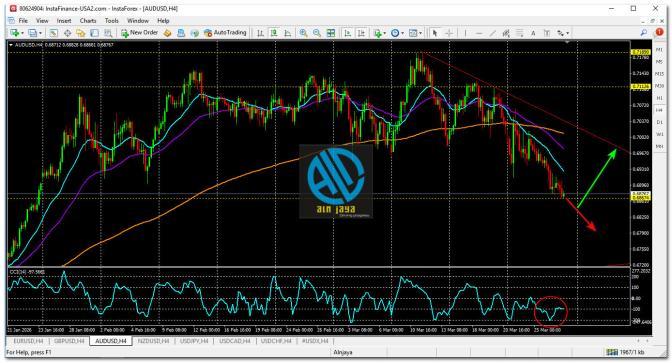Viewport: 672px width, 363px height.
Task: Select the M1 timeframe button
Action: 660,50
